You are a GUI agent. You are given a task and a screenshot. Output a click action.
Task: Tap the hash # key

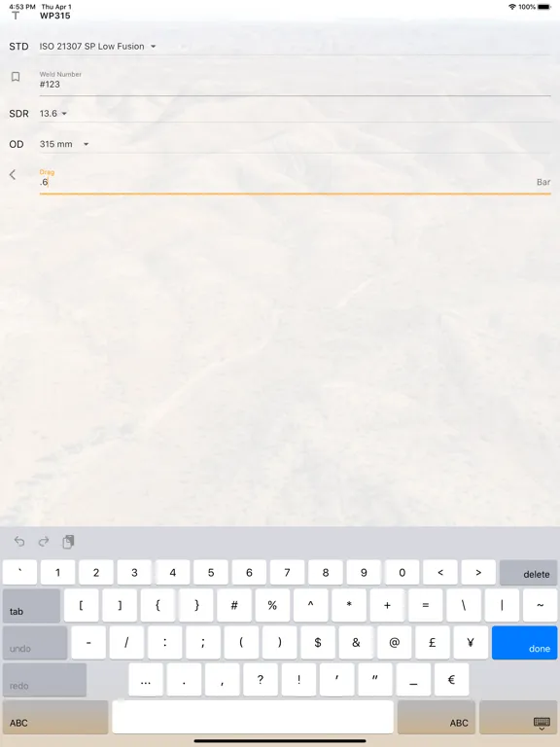coord(234,606)
